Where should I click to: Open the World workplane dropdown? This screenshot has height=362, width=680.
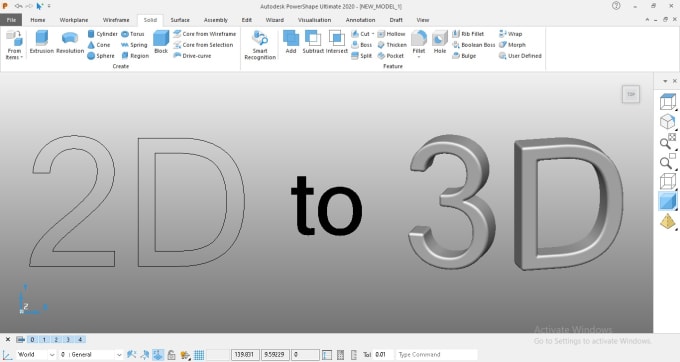52,355
